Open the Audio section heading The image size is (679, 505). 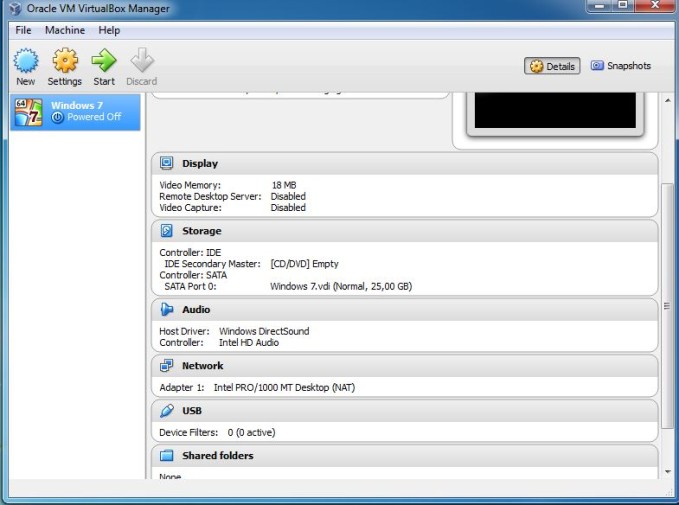tap(196, 310)
